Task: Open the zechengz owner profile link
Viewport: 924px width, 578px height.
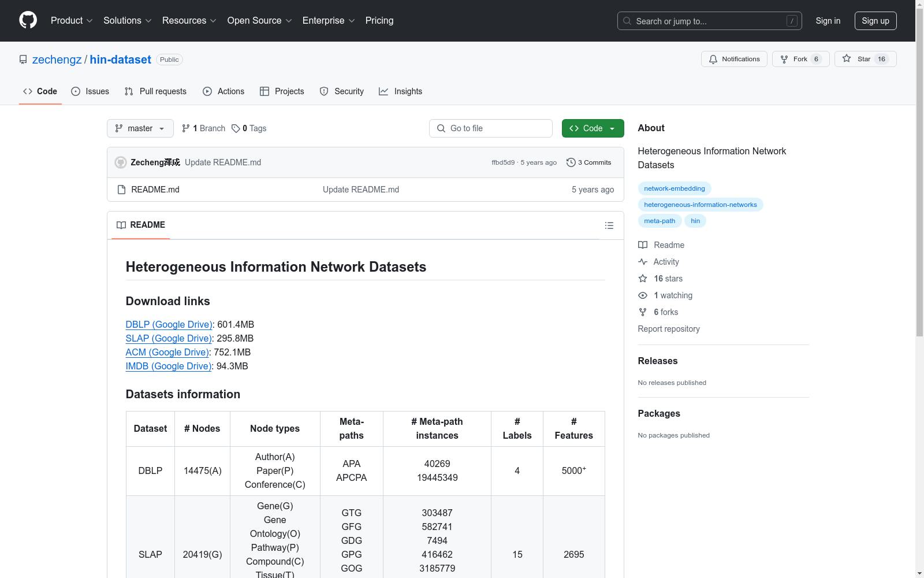Action: tap(57, 60)
